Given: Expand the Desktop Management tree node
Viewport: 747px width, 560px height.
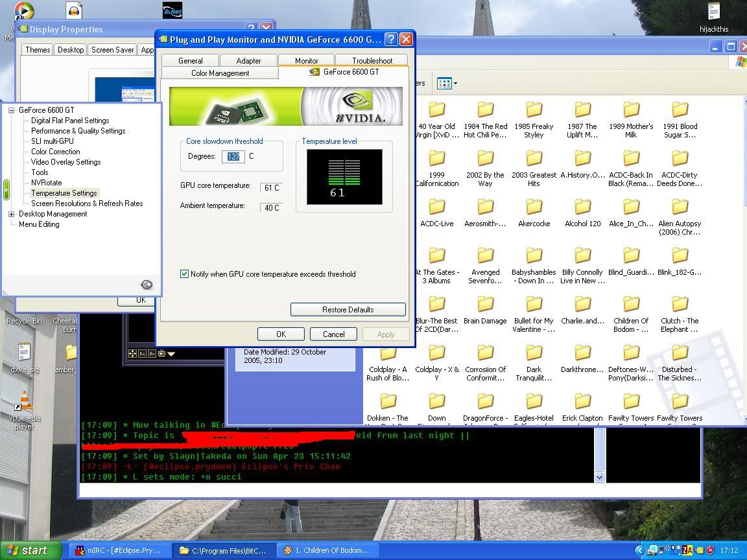Looking at the screenshot, I should point(11,215).
